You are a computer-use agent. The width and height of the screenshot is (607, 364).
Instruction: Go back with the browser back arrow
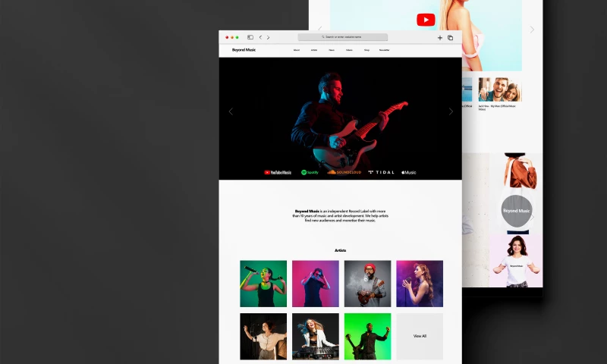pyautogui.click(x=260, y=37)
